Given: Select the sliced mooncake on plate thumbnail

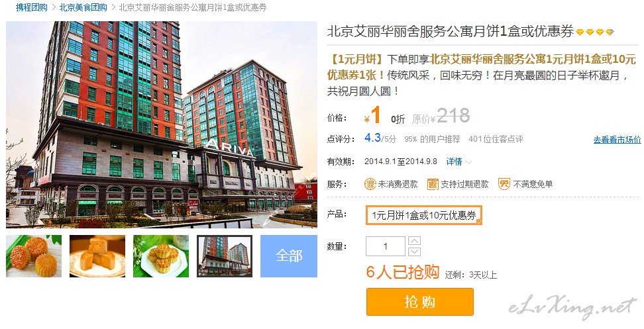Looking at the screenshot, I should 97,256.
